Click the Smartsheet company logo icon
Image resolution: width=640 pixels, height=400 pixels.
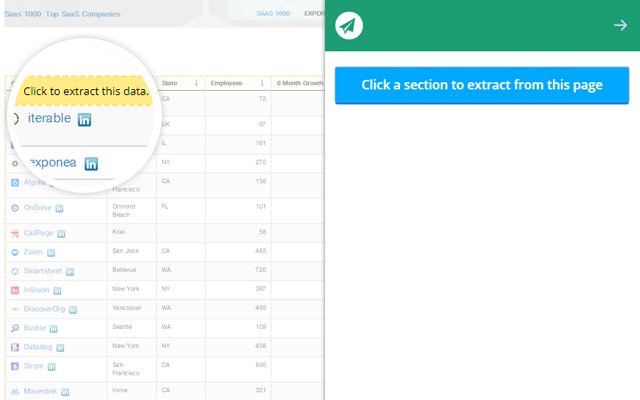click(15, 271)
